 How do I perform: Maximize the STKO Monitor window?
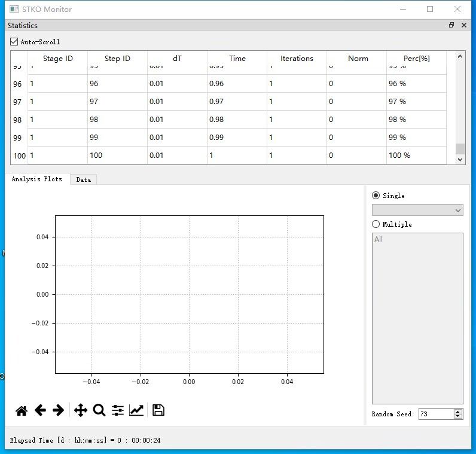click(430, 9)
